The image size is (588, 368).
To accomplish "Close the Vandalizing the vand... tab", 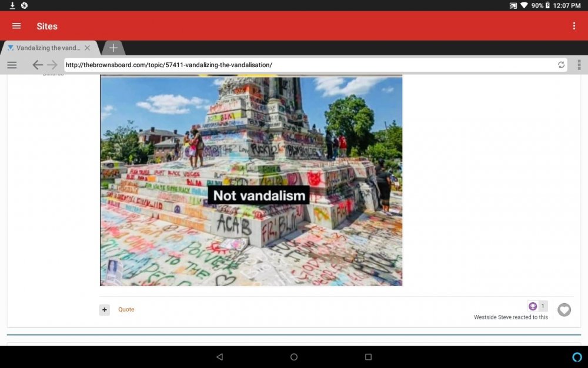I will pyautogui.click(x=87, y=48).
